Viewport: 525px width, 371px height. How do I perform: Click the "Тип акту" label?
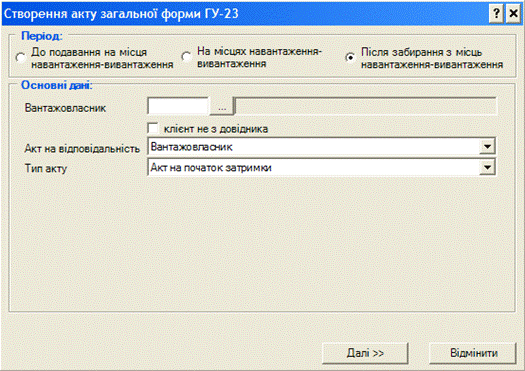[x=46, y=168]
